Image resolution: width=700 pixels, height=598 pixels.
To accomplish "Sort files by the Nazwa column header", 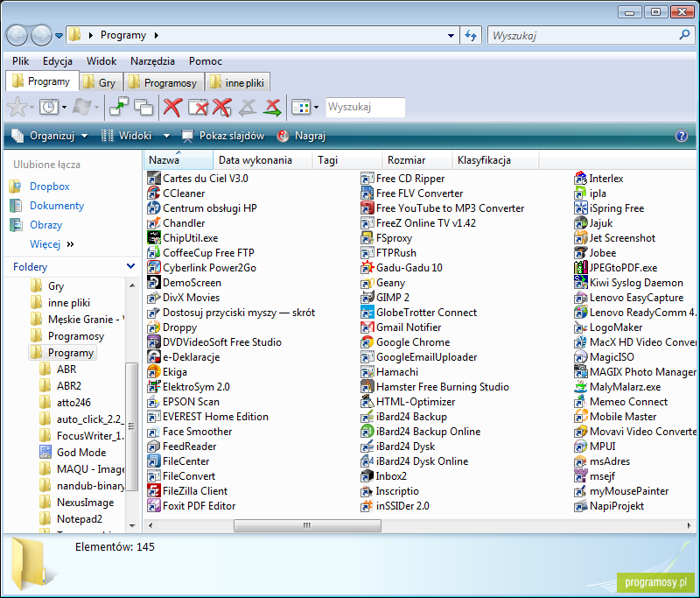I will coord(178,160).
